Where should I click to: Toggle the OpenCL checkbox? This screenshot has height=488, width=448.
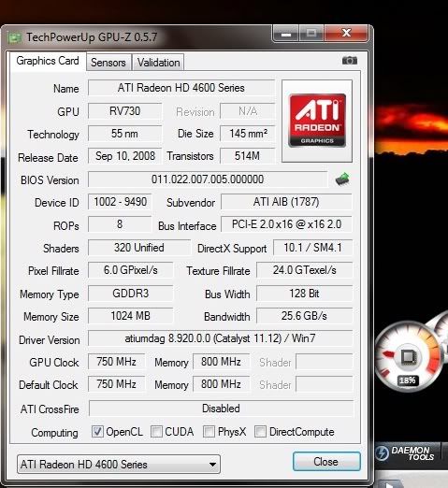[x=97, y=432]
